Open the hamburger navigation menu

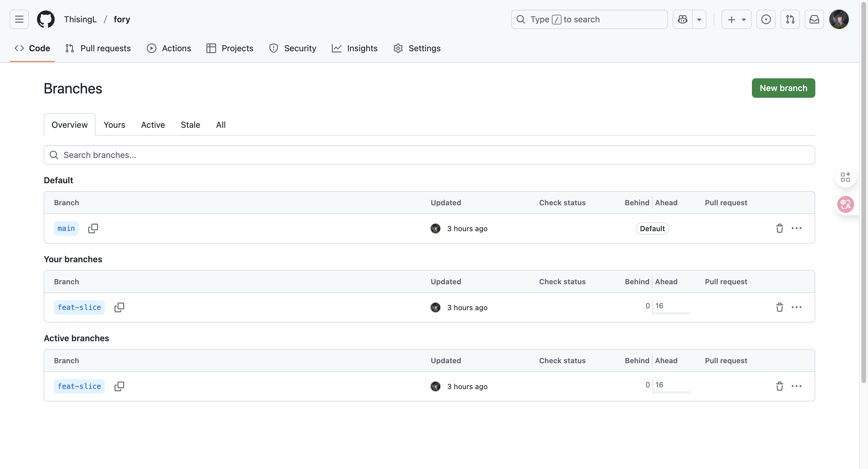19,19
